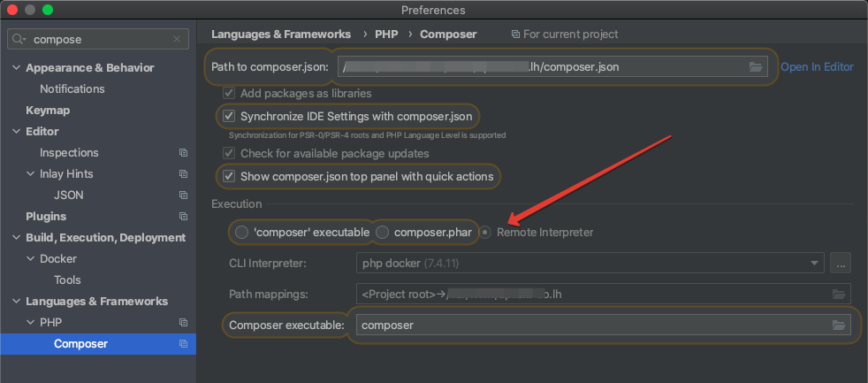Viewport: 868px width, 383px height.
Task: Browse for composer.json using folder icon
Action: click(x=756, y=67)
